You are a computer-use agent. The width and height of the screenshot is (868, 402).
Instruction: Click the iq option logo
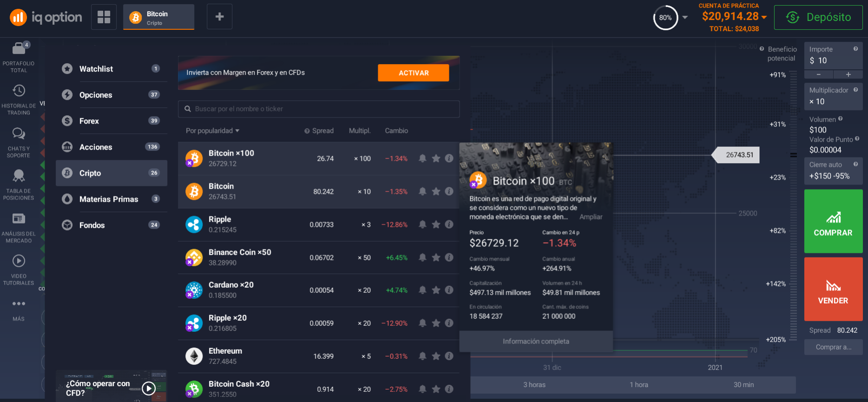(46, 18)
